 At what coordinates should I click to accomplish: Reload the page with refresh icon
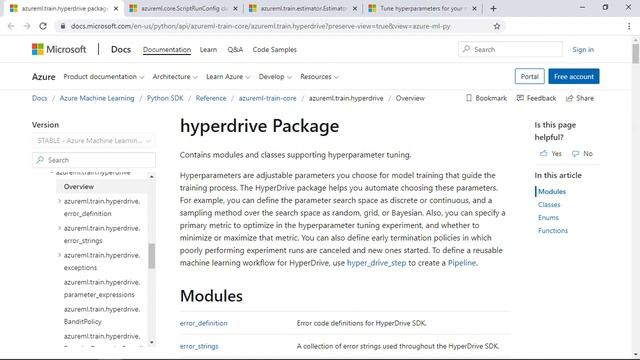click(x=43, y=26)
